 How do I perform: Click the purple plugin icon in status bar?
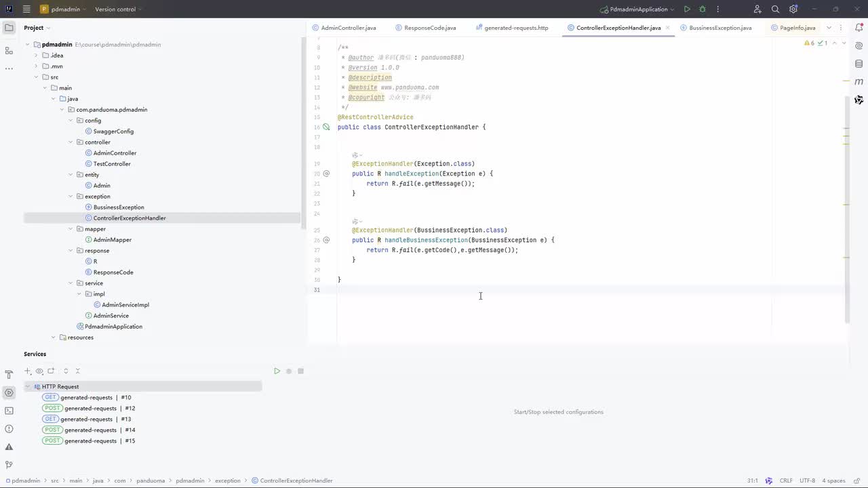pyautogui.click(x=769, y=481)
